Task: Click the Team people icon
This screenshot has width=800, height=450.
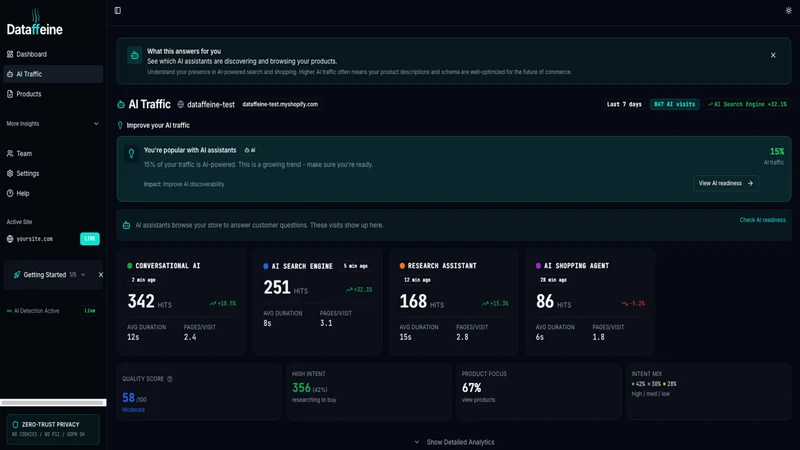Action: 10,154
